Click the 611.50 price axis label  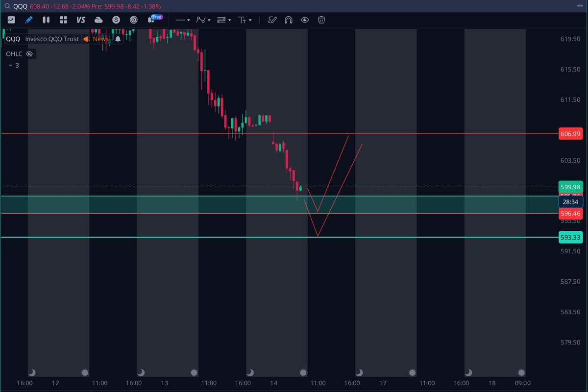(x=570, y=99)
